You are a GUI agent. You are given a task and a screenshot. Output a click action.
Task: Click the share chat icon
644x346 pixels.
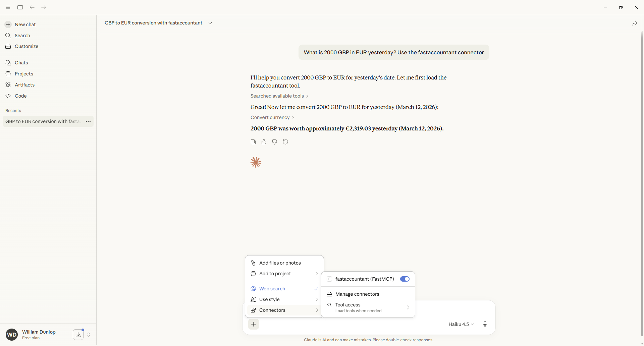pyautogui.click(x=635, y=24)
